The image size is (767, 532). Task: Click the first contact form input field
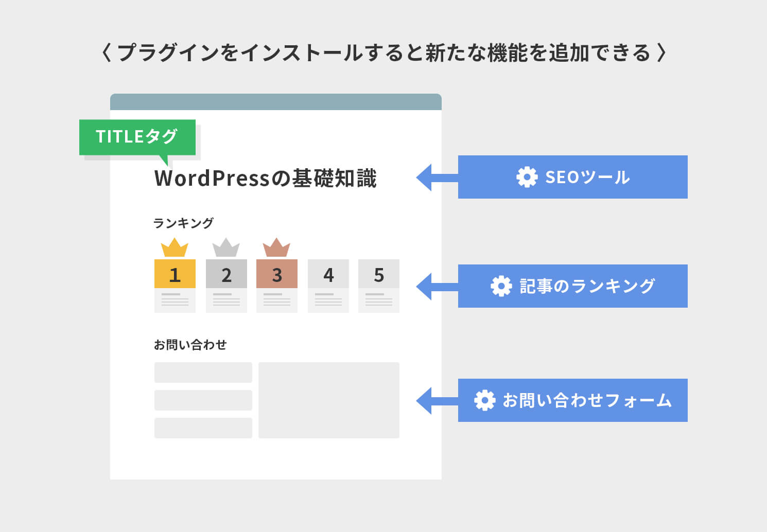coord(203,373)
